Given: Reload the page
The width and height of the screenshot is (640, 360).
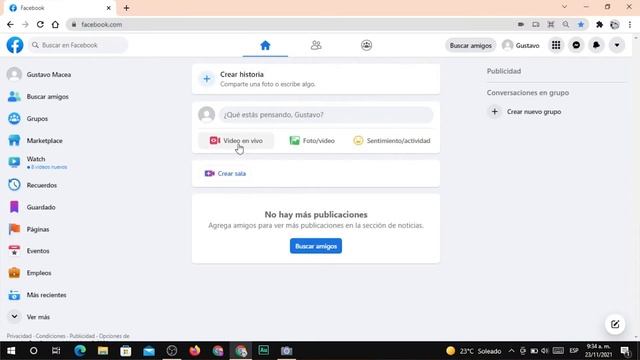Looking at the screenshot, I should click(40, 24).
